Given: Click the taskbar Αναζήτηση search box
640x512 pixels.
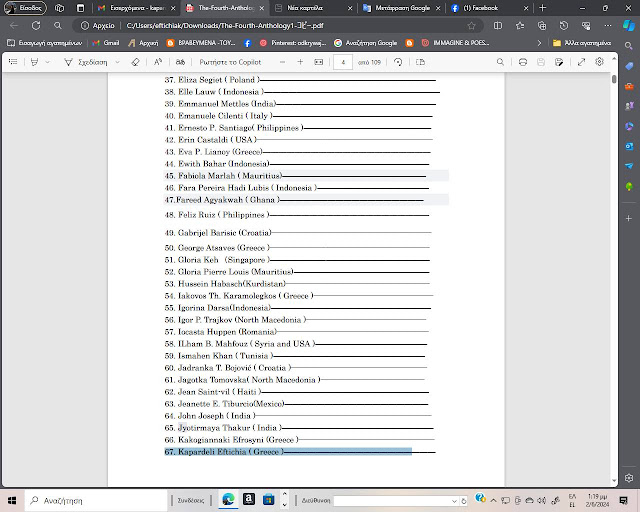Looking at the screenshot, I should tap(96, 501).
